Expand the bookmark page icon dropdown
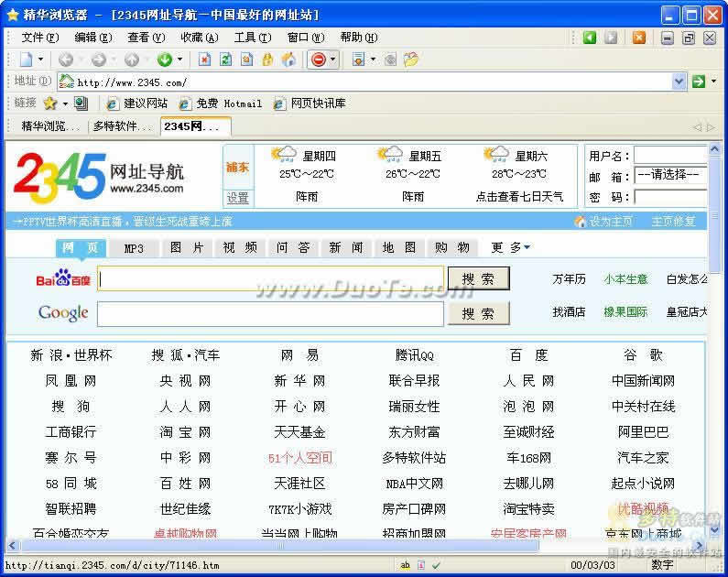This screenshot has height=577, width=728. 373,60
